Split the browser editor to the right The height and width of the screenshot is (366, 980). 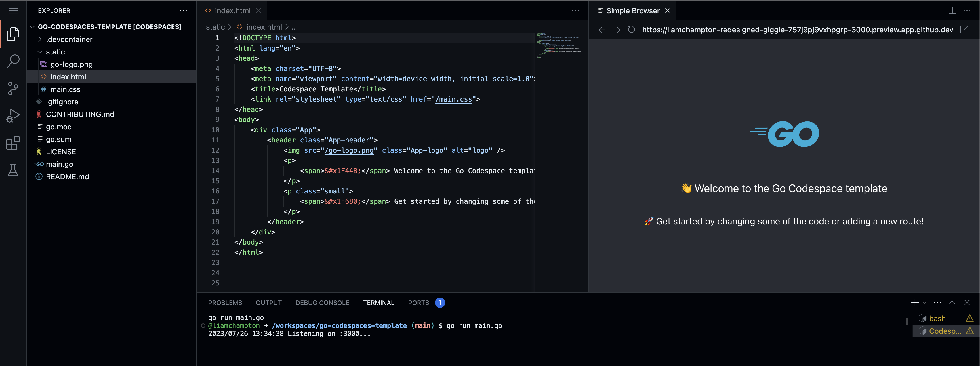[952, 10]
